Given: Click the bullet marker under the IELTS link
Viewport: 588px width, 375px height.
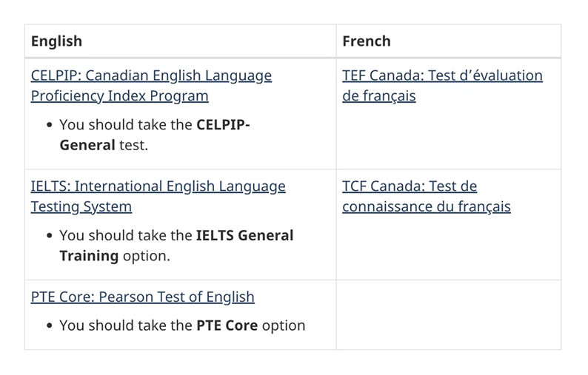Looking at the screenshot, I should click(x=49, y=237).
